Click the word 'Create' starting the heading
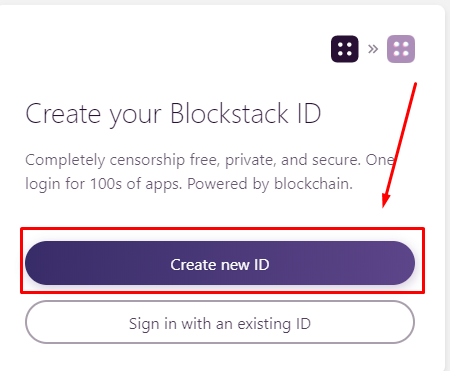 pyautogui.click(x=63, y=114)
